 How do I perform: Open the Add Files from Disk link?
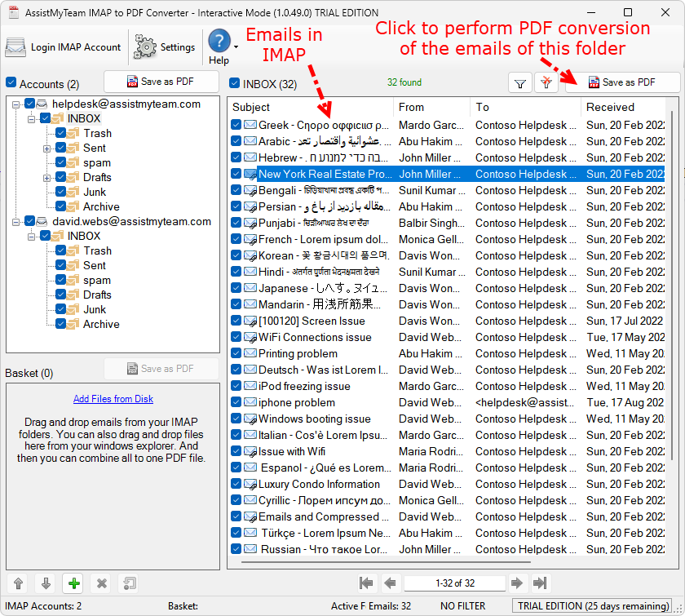coord(113,398)
